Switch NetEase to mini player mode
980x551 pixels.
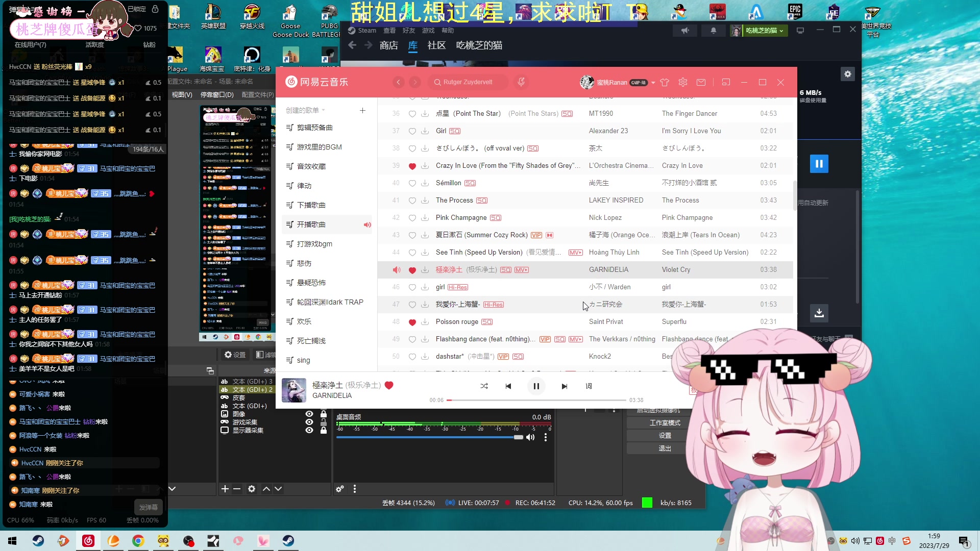point(726,82)
